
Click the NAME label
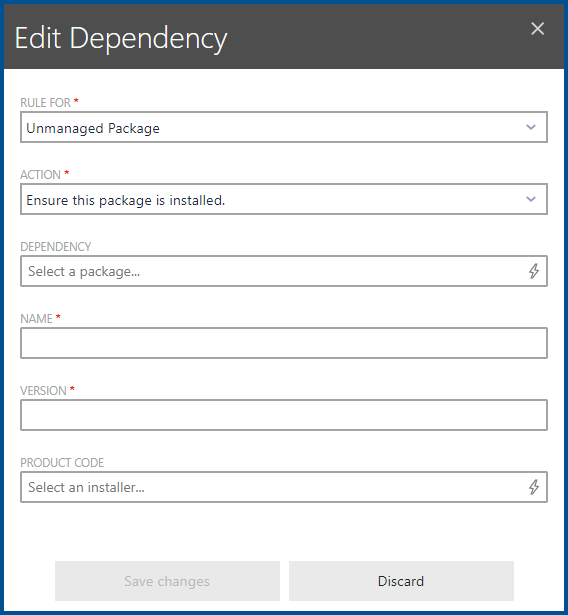tap(36, 318)
